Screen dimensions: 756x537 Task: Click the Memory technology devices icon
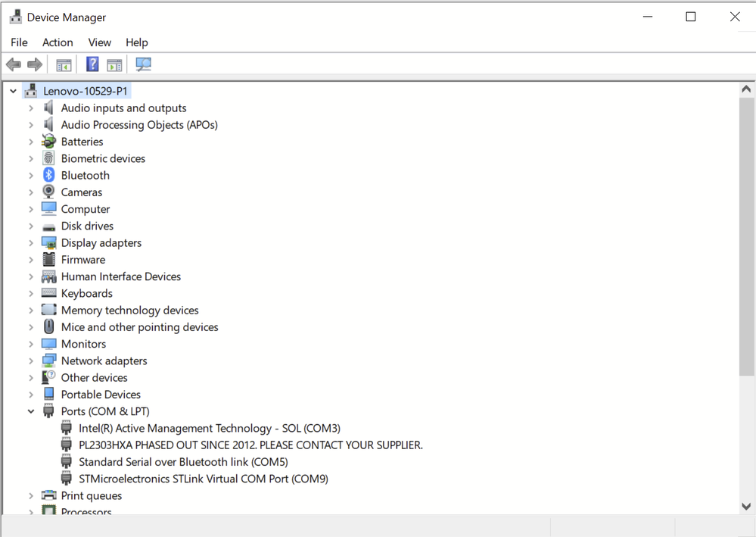pos(48,310)
